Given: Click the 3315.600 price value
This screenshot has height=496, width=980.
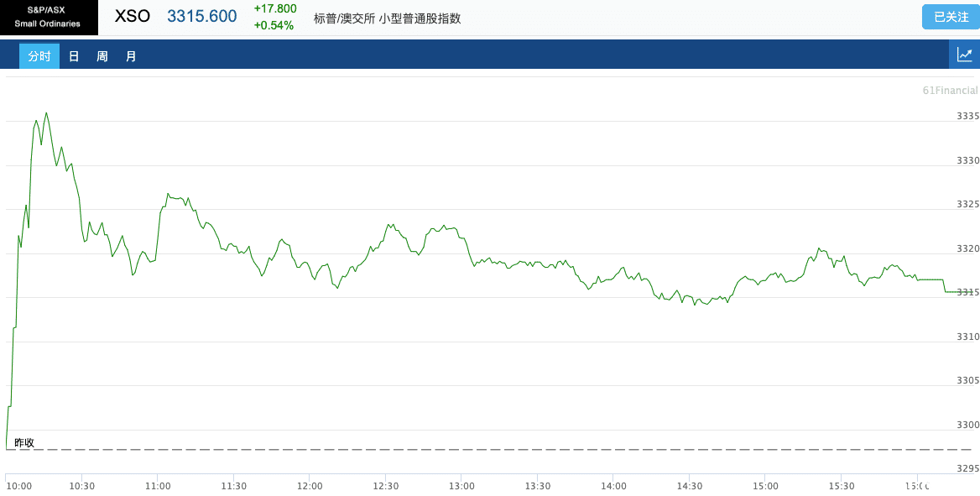Looking at the screenshot, I should [202, 16].
